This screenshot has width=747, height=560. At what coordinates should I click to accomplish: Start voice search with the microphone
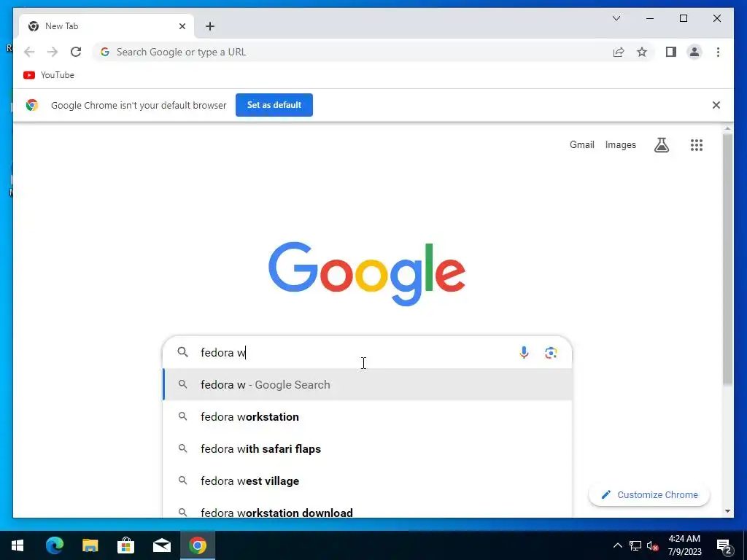click(x=524, y=352)
